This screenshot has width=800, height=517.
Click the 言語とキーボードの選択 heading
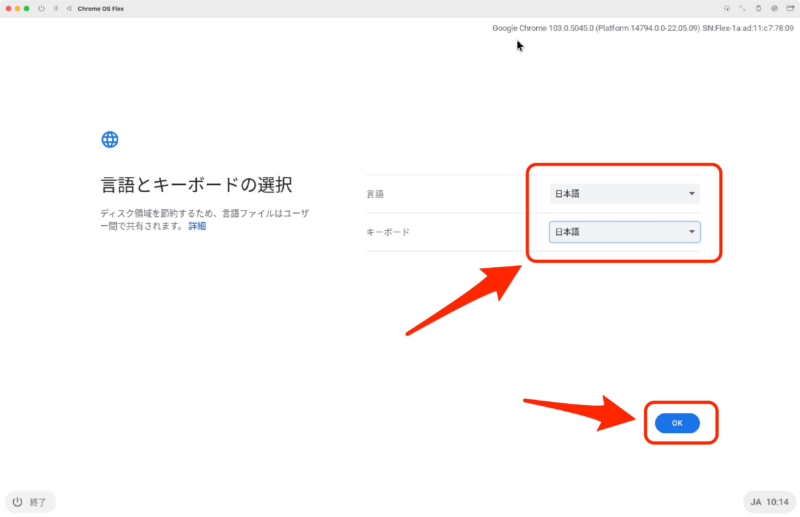[x=196, y=184]
